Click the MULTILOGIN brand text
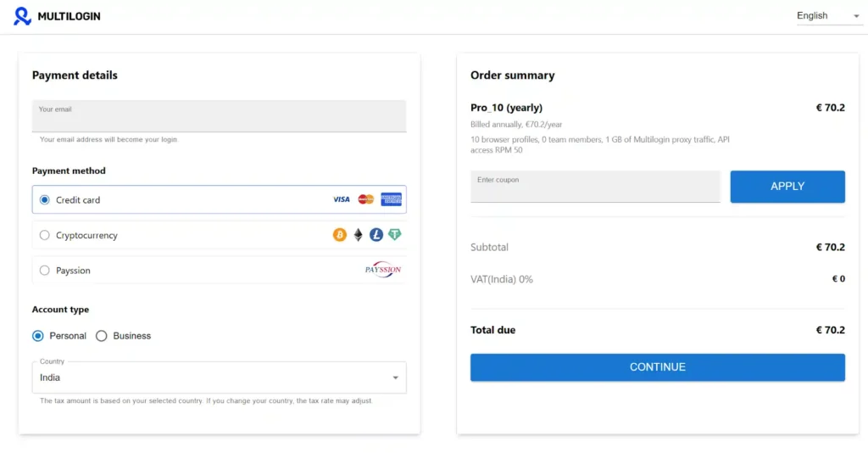868x453 pixels. point(70,17)
